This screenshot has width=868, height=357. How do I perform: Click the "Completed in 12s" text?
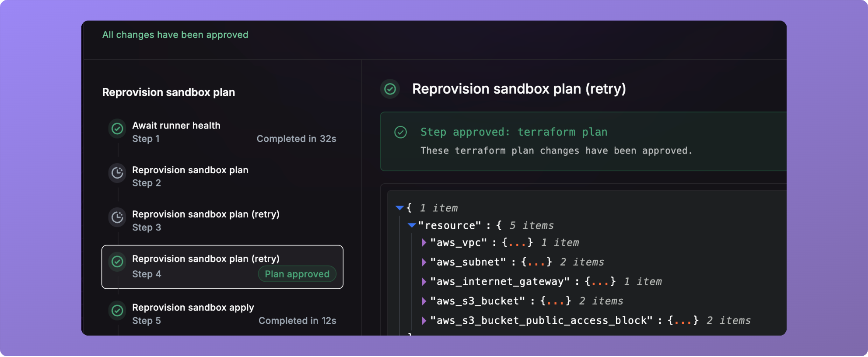297,321
